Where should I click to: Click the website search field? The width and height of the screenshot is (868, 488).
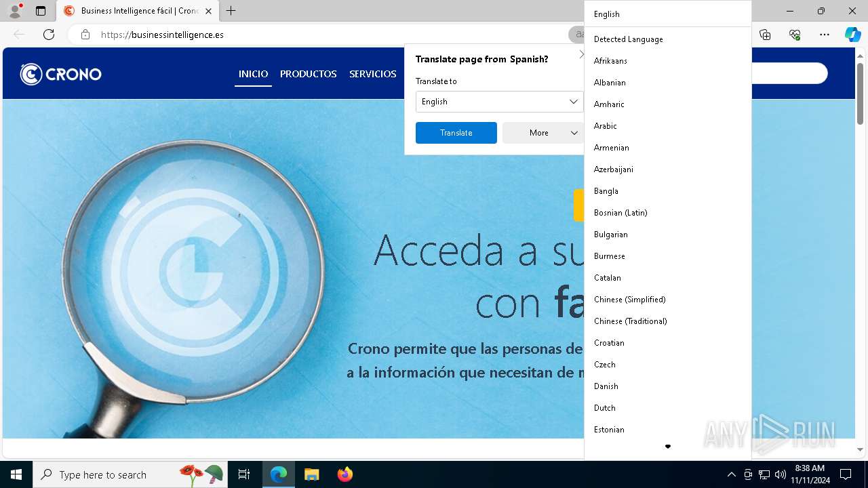pos(789,73)
